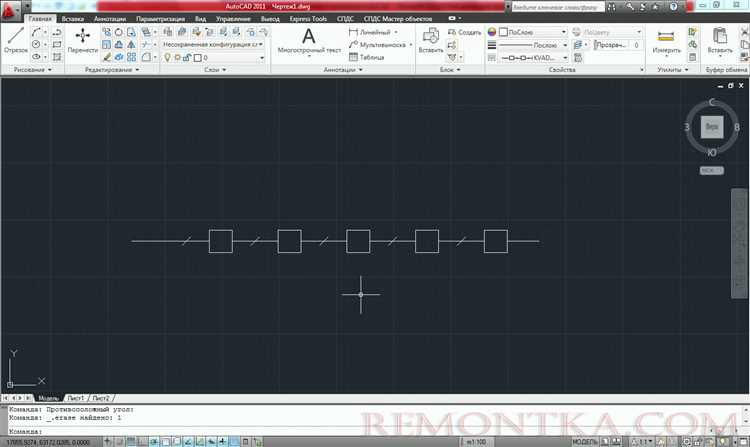
Task: Open the AutoCAD application menu logo
Action: 10,10
